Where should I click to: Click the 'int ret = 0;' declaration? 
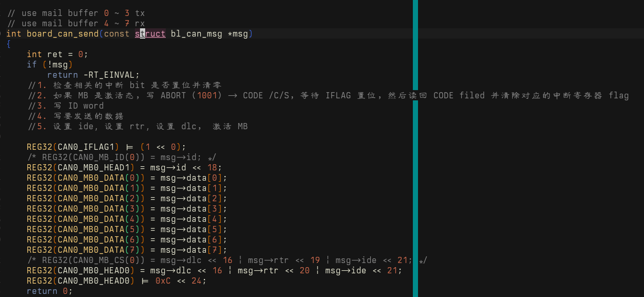pyautogui.click(x=57, y=55)
